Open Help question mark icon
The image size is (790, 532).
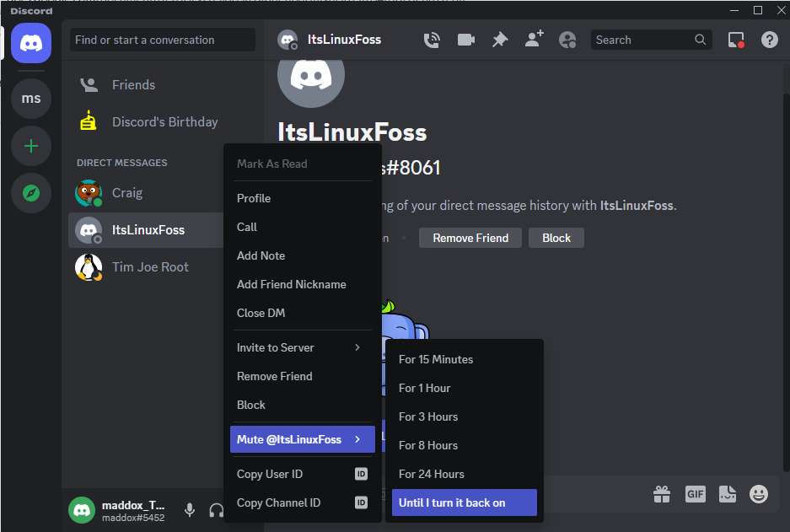[769, 40]
